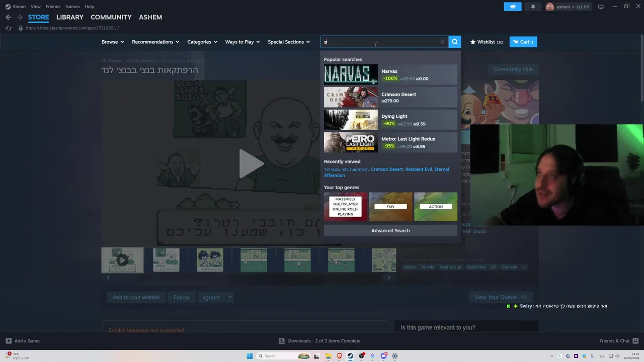Select the Metro: Last Light Redux result

click(x=390, y=142)
